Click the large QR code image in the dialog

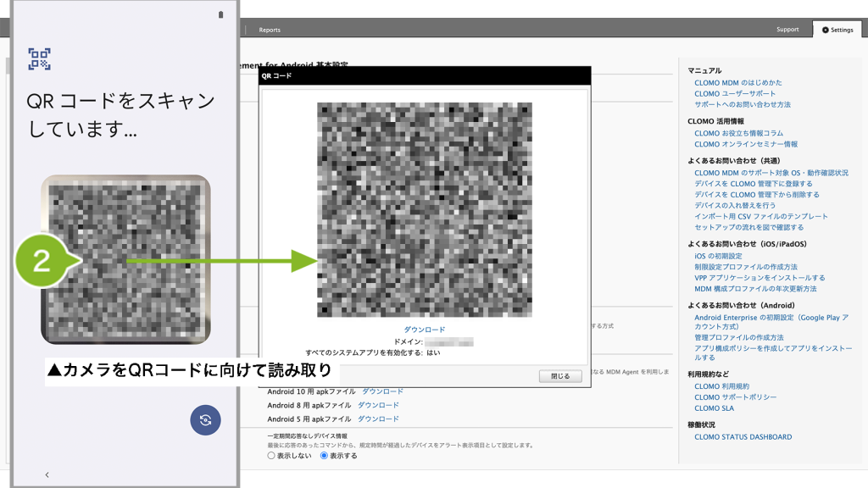click(x=425, y=210)
